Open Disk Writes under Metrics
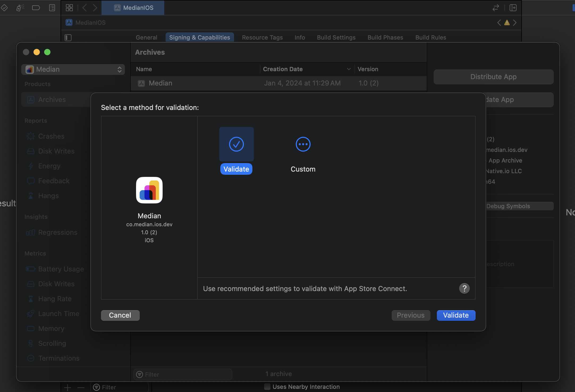Image resolution: width=575 pixels, height=392 pixels. coord(56,284)
